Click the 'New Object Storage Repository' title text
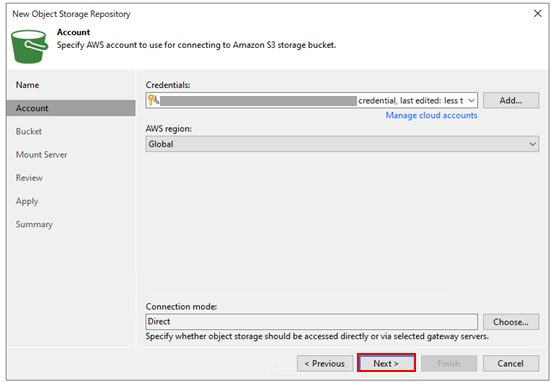The image size is (553, 382). [71, 14]
